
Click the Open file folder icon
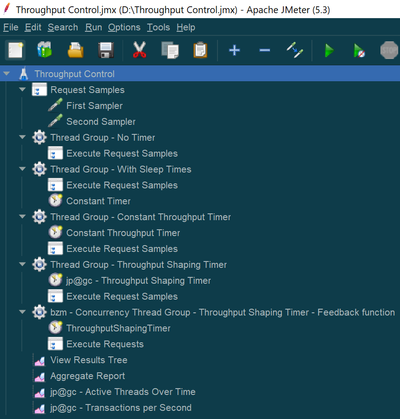pyautogui.click(x=76, y=50)
